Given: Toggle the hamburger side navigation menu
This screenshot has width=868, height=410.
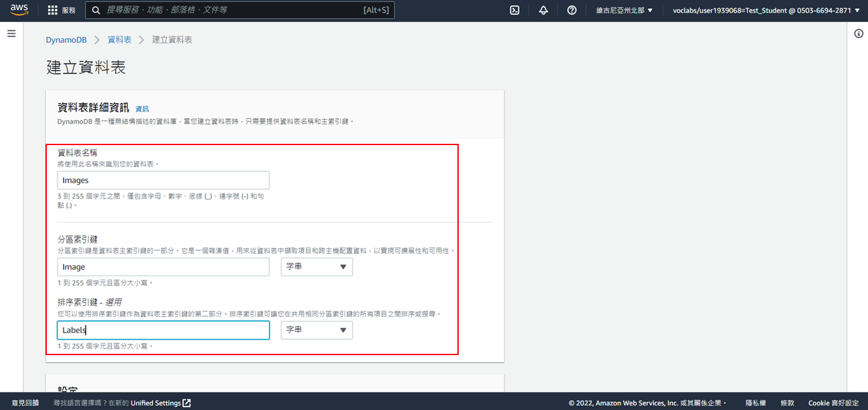Looking at the screenshot, I should pos(11,33).
